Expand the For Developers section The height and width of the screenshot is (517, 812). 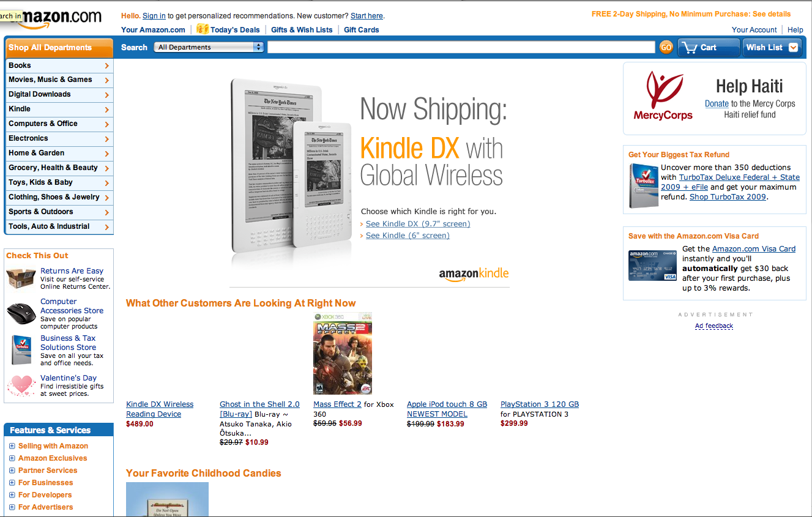point(12,495)
